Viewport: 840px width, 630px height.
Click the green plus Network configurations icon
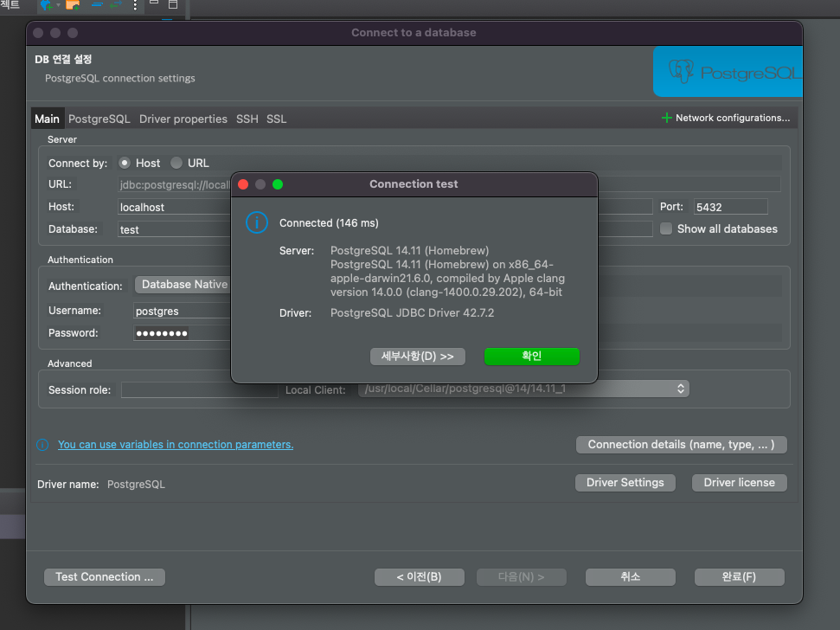[666, 118]
